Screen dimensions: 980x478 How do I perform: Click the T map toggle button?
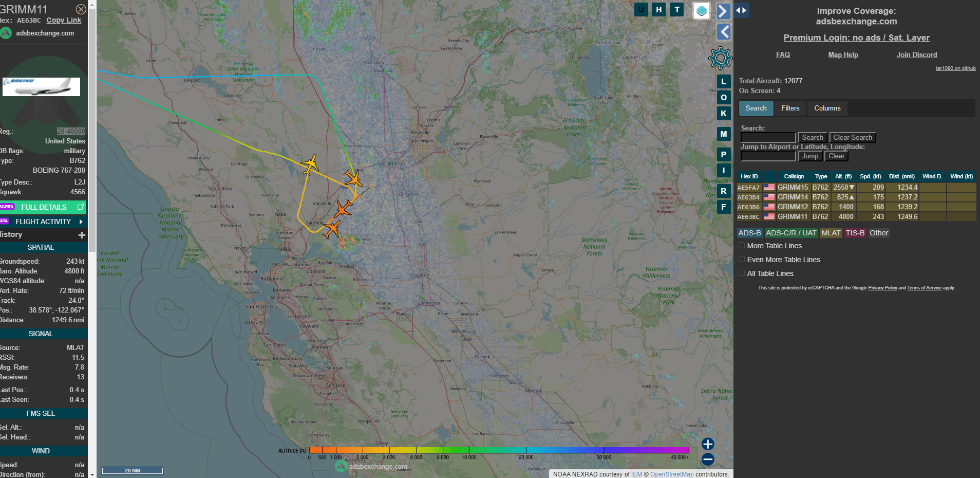tap(677, 9)
